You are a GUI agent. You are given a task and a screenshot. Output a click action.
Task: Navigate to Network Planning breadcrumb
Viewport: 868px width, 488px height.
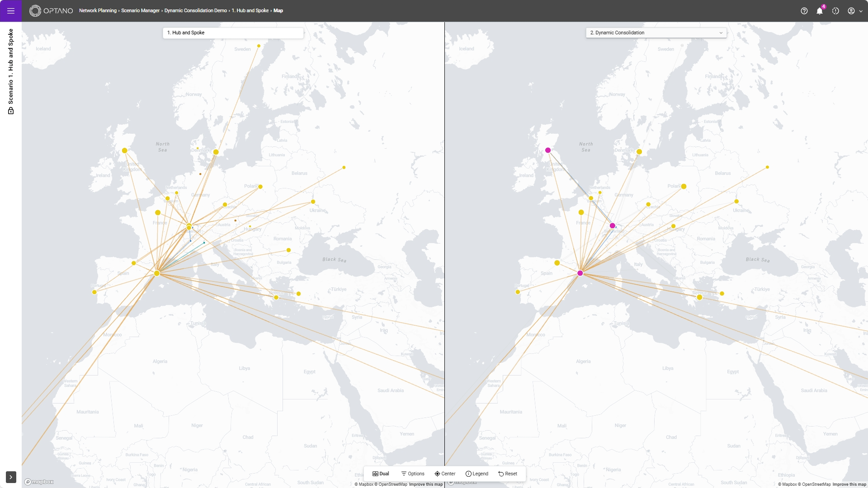pos(98,10)
